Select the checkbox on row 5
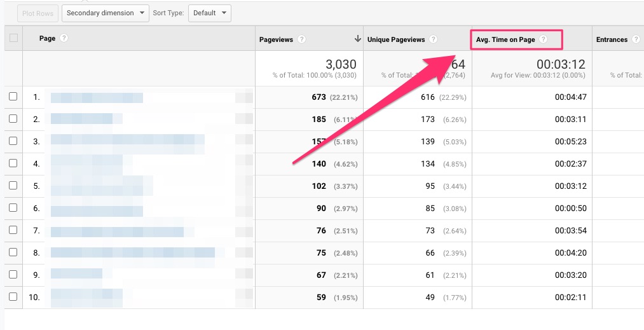Screen dimensions: 644x330 pyautogui.click(x=13, y=186)
